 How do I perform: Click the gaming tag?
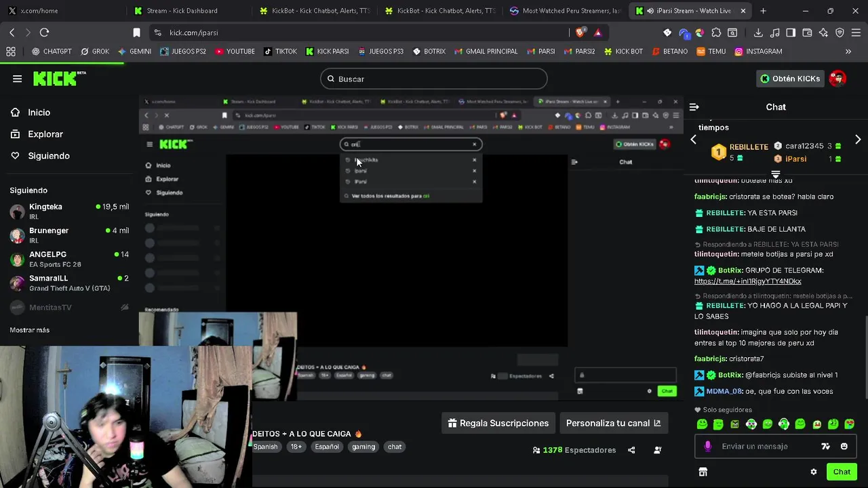(x=363, y=447)
